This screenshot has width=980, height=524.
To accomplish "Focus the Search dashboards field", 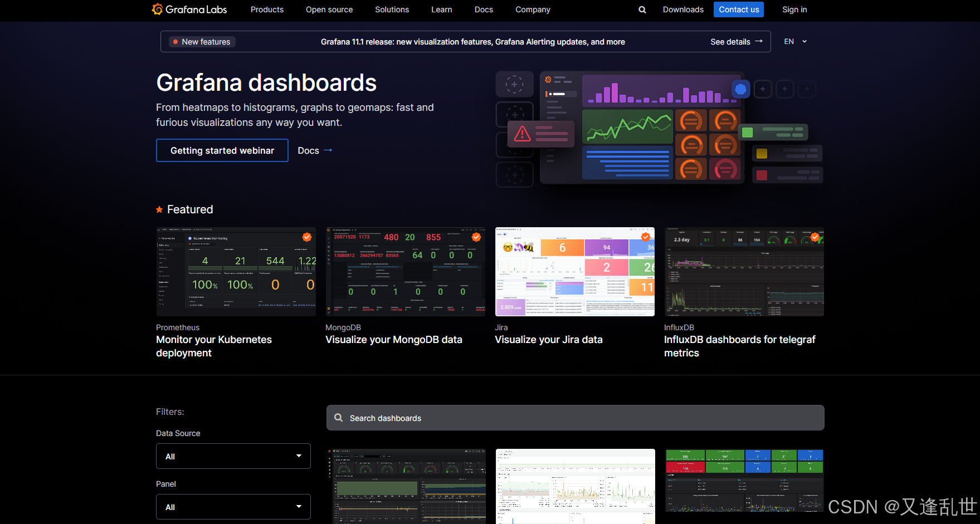I will (576, 418).
